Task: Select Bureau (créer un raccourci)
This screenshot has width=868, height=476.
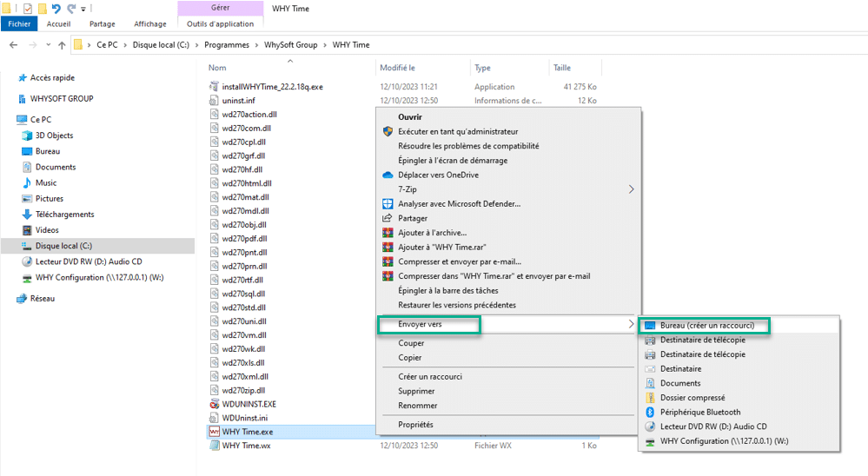Action: [707, 326]
